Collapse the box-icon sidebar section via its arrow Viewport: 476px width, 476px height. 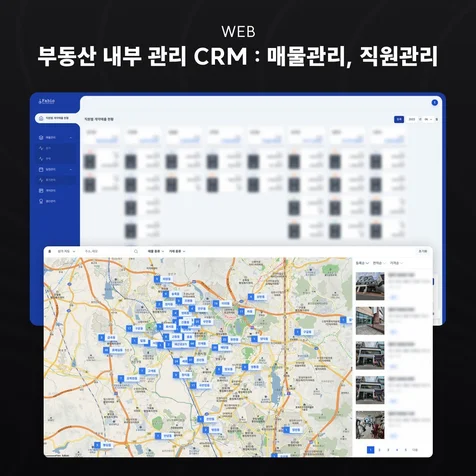coord(71,138)
